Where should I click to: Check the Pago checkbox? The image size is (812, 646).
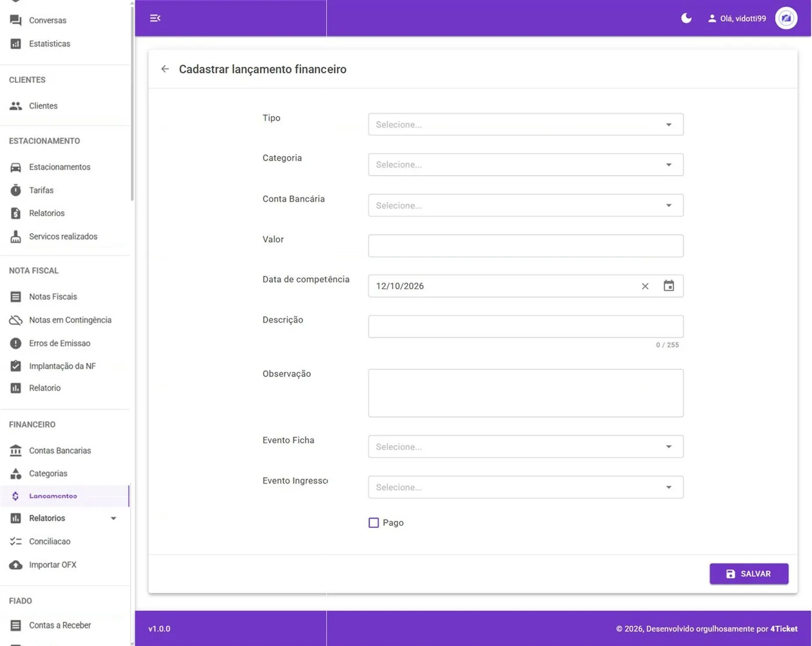374,522
